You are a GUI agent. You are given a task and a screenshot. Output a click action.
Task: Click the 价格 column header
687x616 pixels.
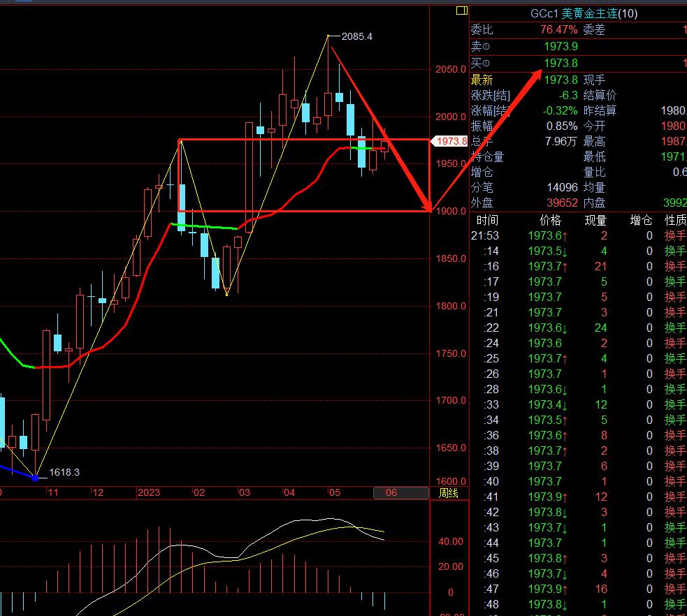(x=550, y=220)
